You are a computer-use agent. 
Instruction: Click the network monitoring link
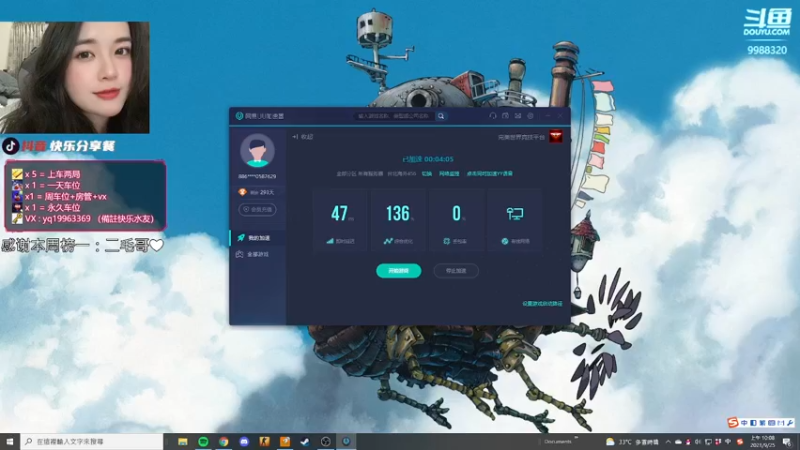(449, 174)
